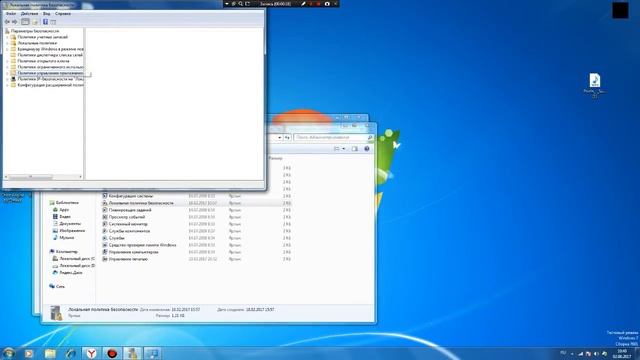This screenshot has width=640, height=360.
Task: Open the Действие menu
Action: point(29,13)
